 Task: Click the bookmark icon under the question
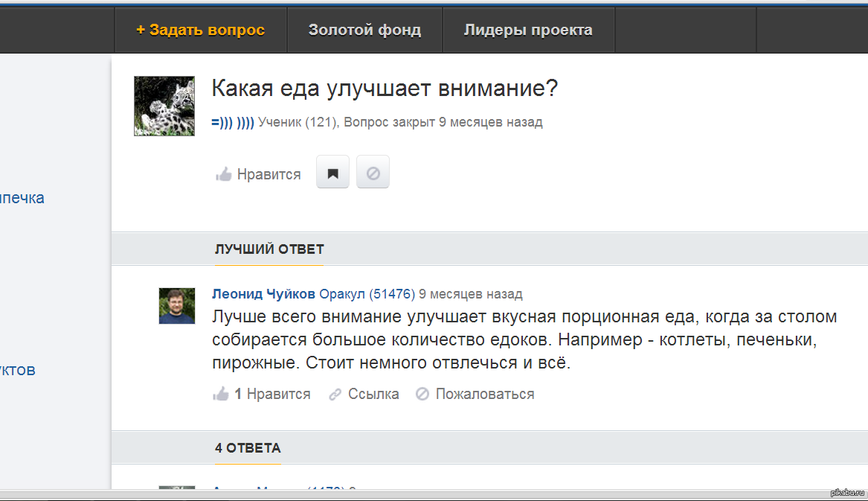coord(332,174)
